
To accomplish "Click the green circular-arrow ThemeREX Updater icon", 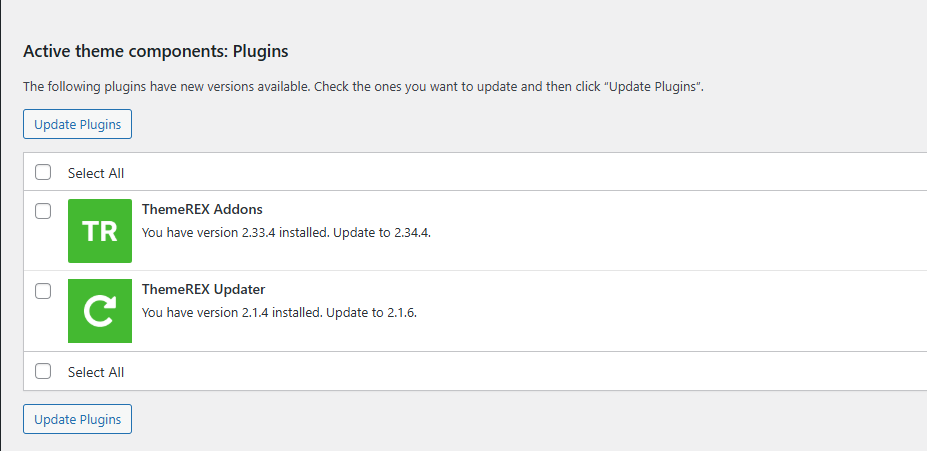I will (x=100, y=311).
